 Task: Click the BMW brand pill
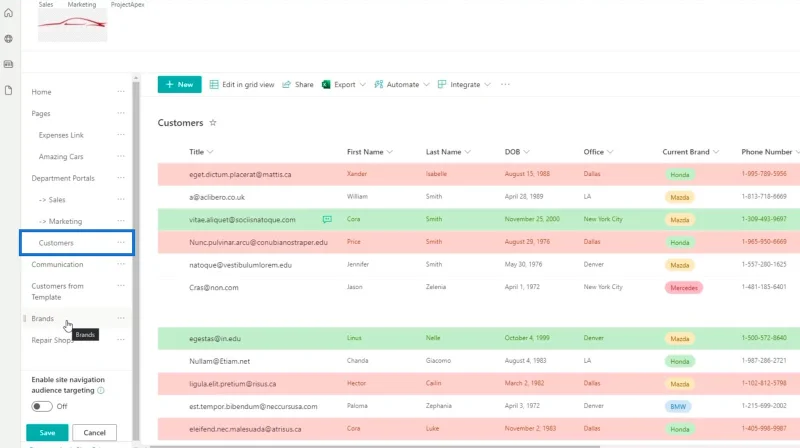pos(678,407)
